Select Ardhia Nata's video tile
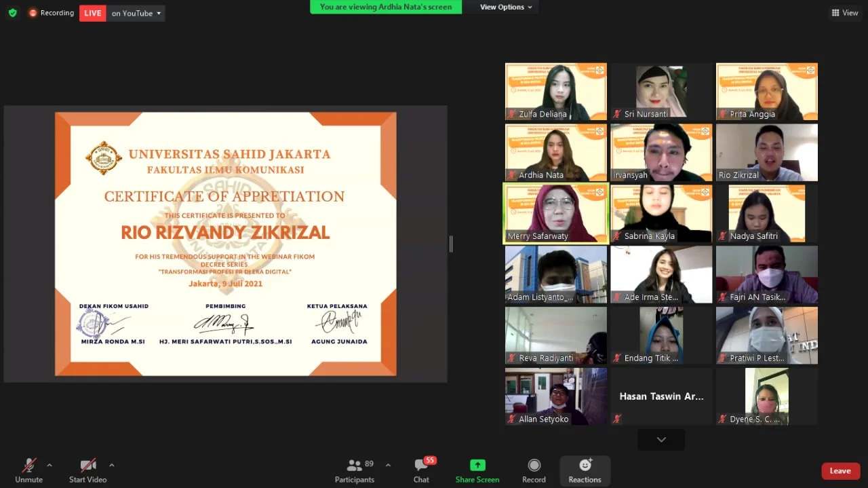This screenshot has height=488, width=868. [x=556, y=153]
